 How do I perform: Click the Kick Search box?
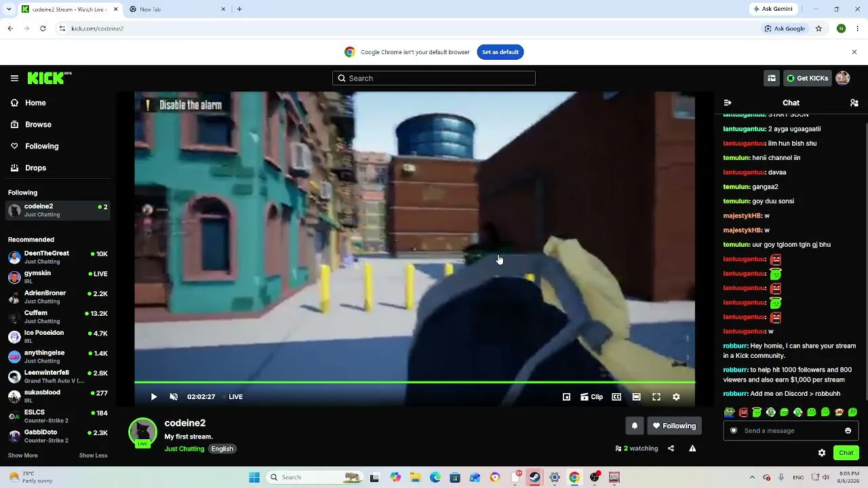point(434,79)
